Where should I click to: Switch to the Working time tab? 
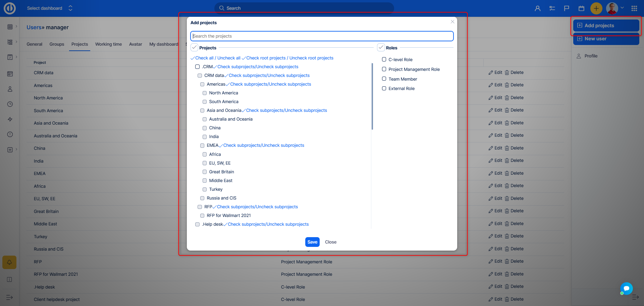coord(108,44)
